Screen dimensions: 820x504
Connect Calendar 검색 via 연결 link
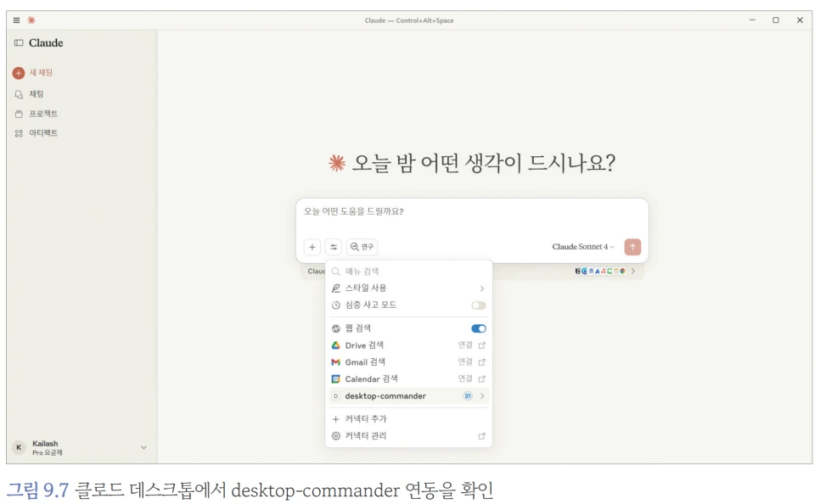coord(472,378)
